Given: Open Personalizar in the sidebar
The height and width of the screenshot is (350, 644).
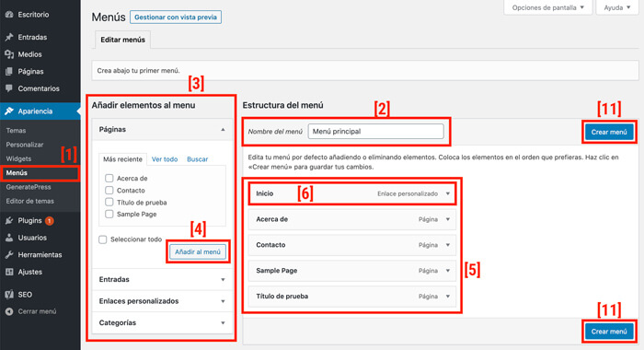Looking at the screenshot, I should pyautogui.click(x=25, y=145).
